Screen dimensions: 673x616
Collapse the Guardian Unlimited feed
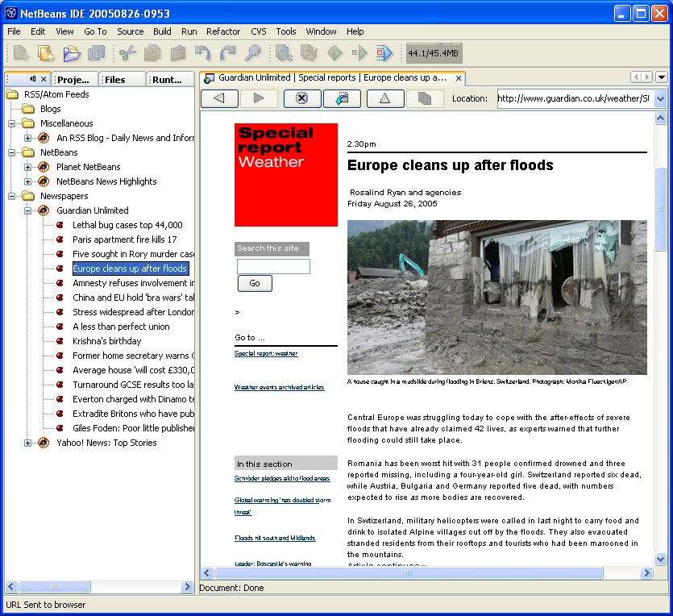tap(28, 210)
